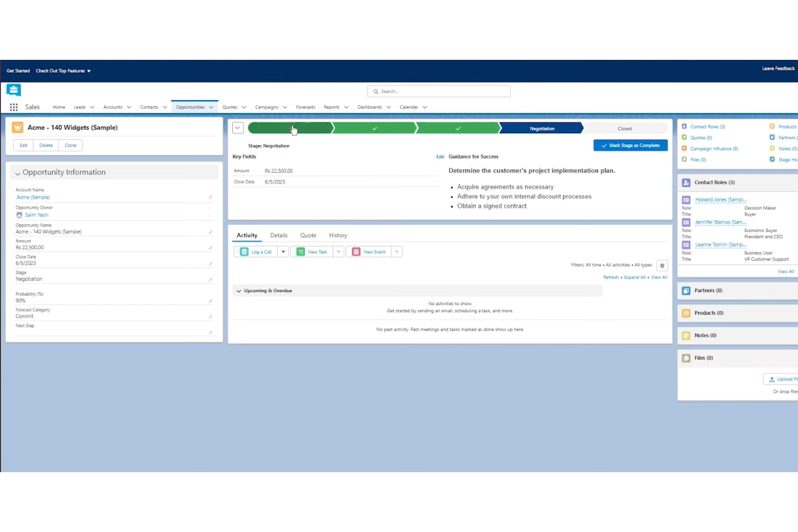Open Howard Jones contact link

(721, 199)
